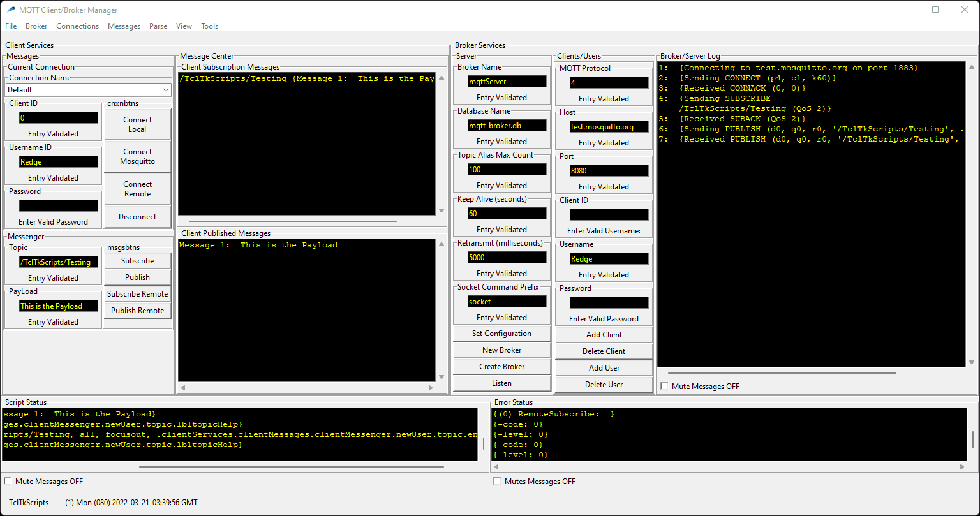The width and height of the screenshot is (980, 516).
Task: Click Publish to send the payload
Action: 137,277
